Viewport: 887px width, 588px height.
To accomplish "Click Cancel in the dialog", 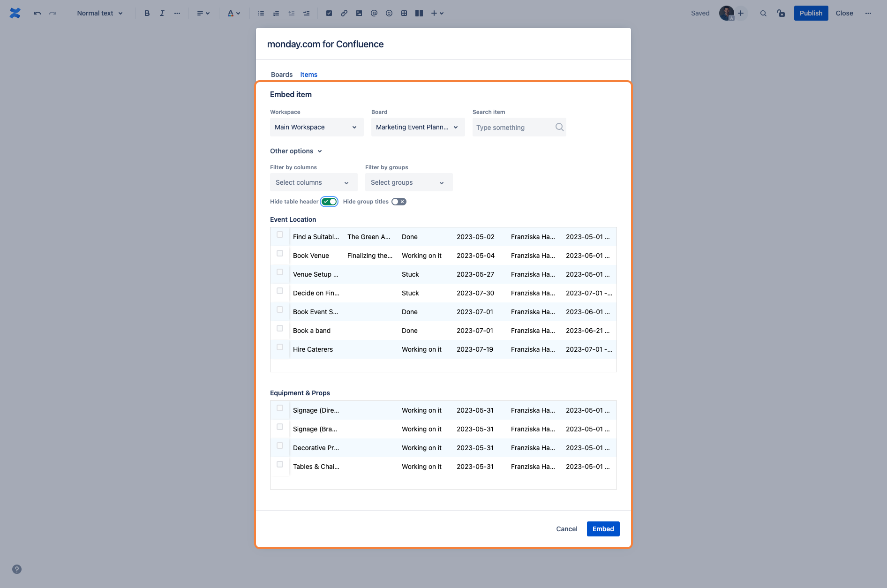I will pos(566,529).
